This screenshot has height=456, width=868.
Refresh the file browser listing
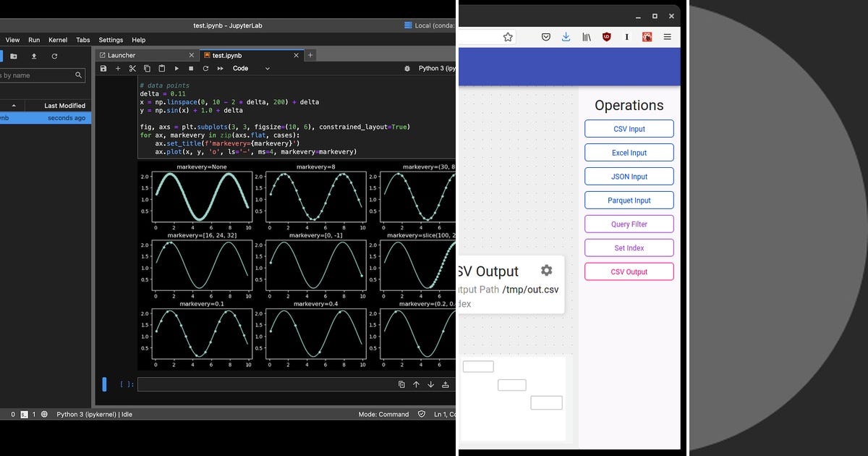pos(54,56)
